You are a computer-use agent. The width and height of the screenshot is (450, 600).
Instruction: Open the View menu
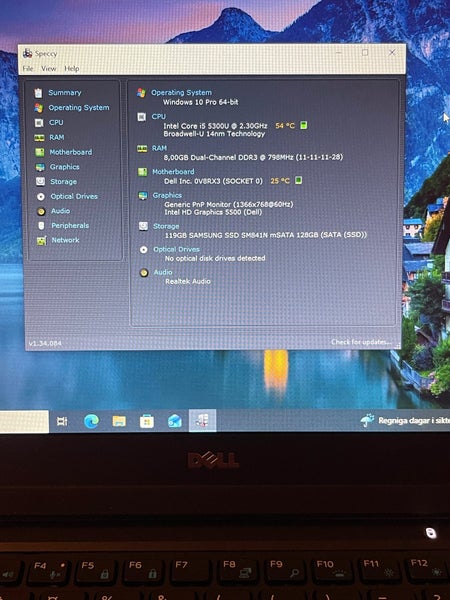coord(49,68)
